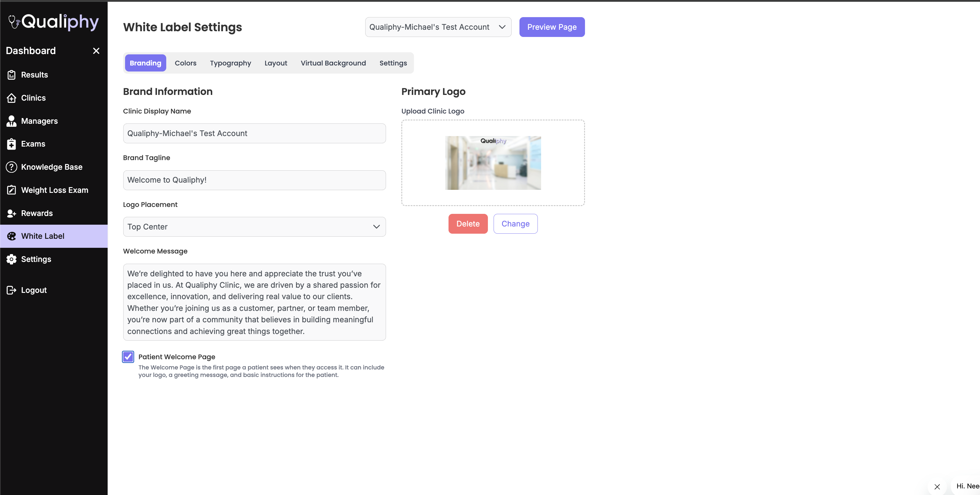Switch to the Layout tab
The image size is (980, 495).
276,63
